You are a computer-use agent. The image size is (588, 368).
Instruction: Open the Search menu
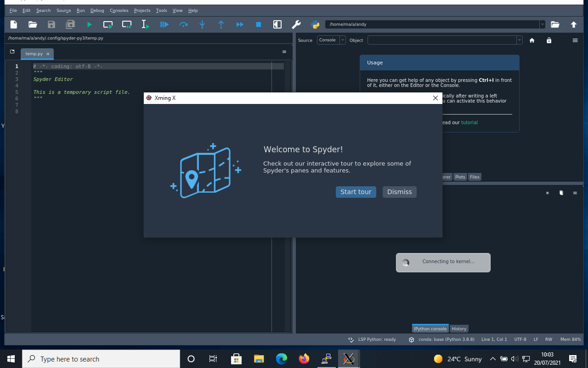(x=44, y=10)
